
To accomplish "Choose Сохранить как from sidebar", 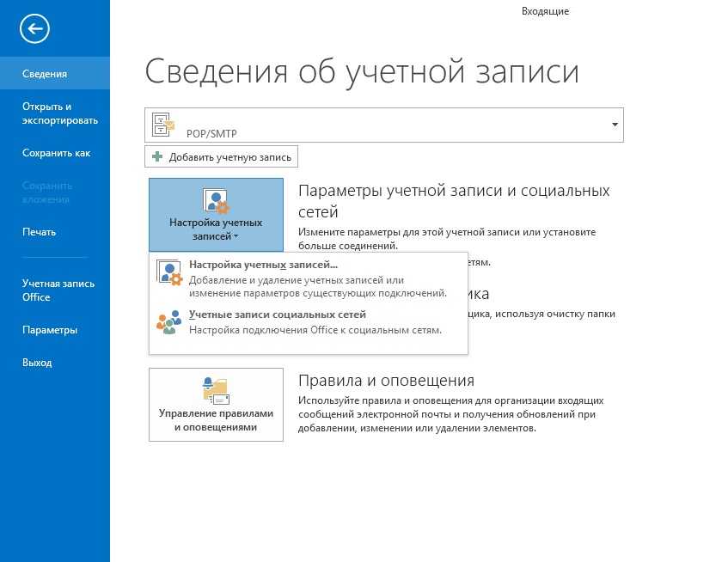I will click(x=56, y=153).
